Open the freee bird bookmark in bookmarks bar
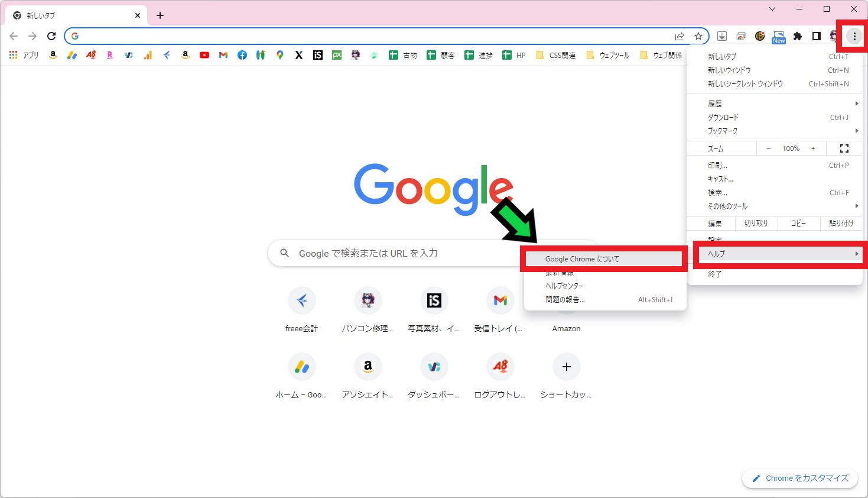 tap(167, 55)
